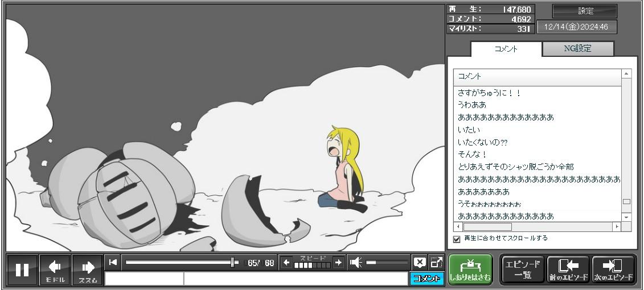Screen dimensions: 644x290
Task: Click the comment text input field
Action: (295, 279)
